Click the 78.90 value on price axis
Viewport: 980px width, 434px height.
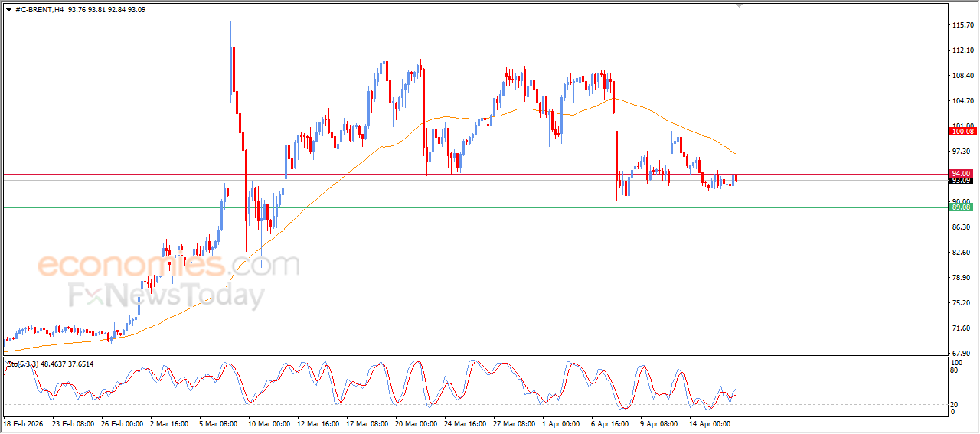pos(961,278)
